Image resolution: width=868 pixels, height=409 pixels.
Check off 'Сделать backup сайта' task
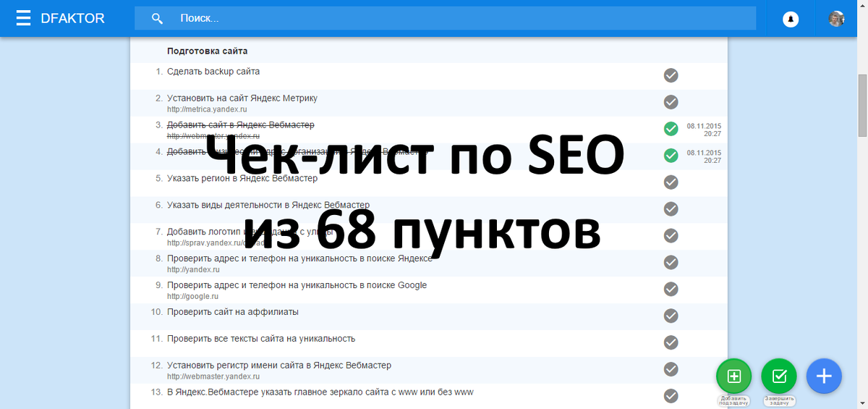click(671, 75)
